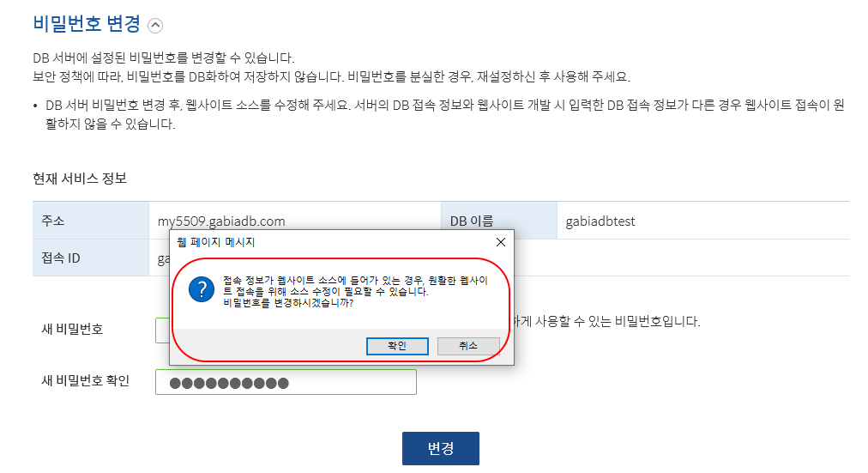The image size is (868, 473).
Task: Click the blue question mark dialog icon
Action: point(202,289)
